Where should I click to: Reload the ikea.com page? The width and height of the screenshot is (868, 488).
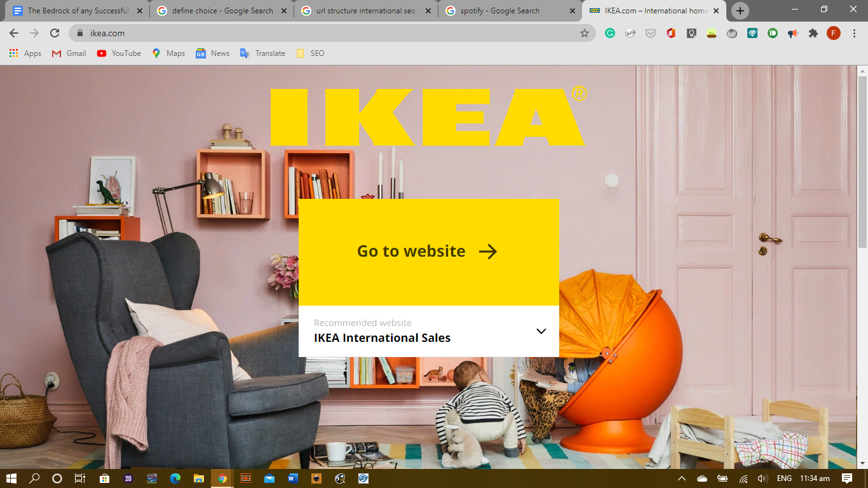pyautogui.click(x=55, y=33)
